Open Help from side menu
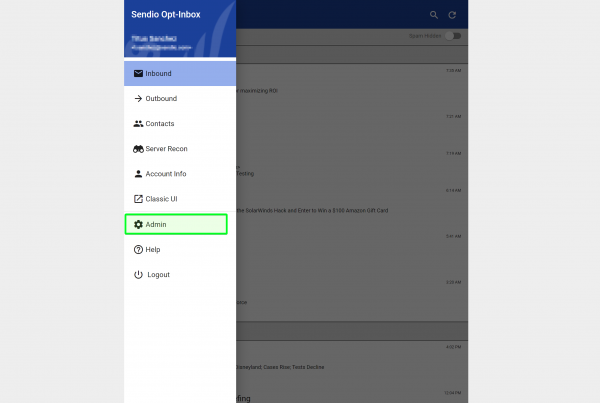The height and width of the screenshot is (403, 600). click(180, 250)
